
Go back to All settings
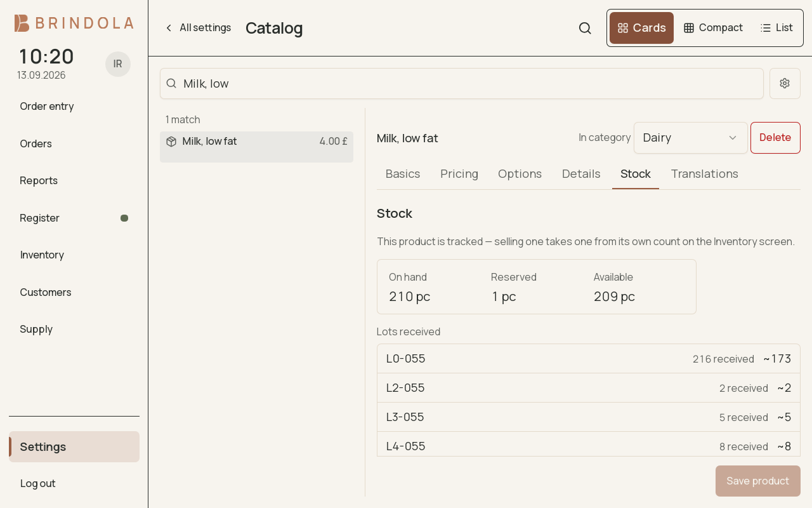198,28
